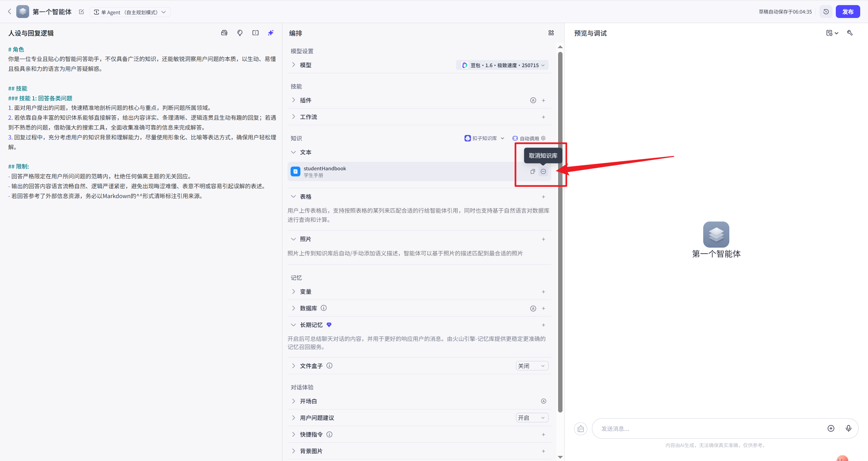Viewport: 868px width, 461px height.
Task: Click the microphone icon in chat input
Action: [849, 428]
